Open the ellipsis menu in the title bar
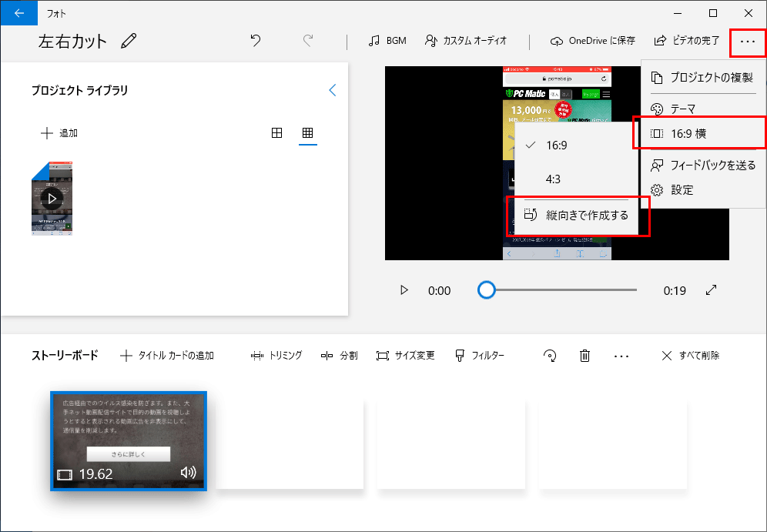The width and height of the screenshot is (767, 532). pos(746,42)
